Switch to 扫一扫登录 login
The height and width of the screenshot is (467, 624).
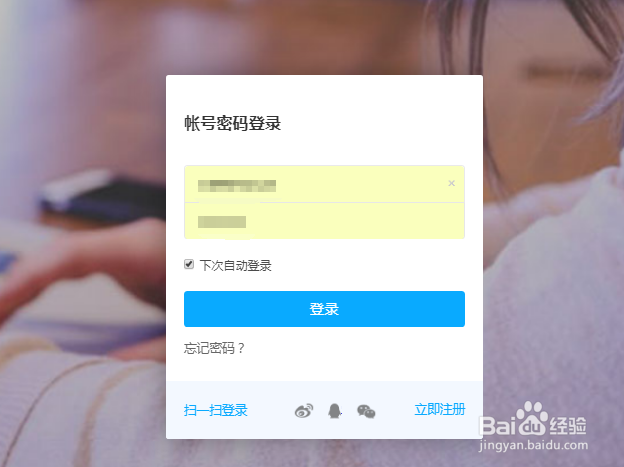(216, 410)
